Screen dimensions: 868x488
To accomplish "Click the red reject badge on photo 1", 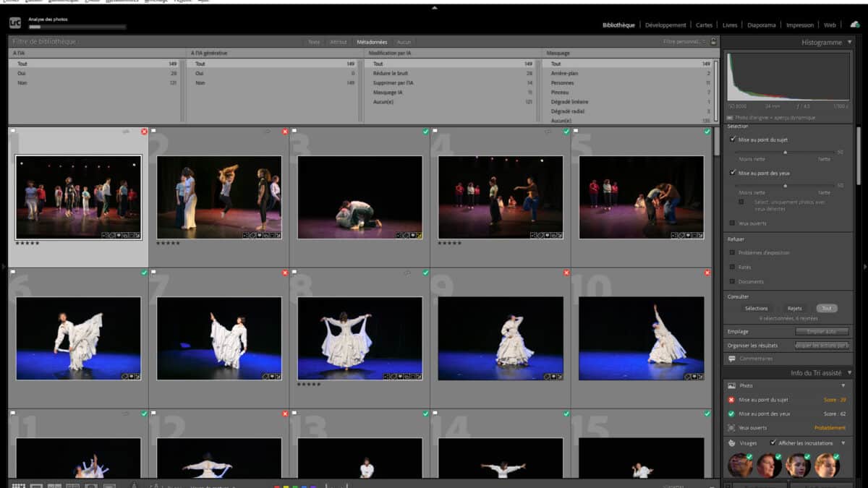I will click(144, 132).
